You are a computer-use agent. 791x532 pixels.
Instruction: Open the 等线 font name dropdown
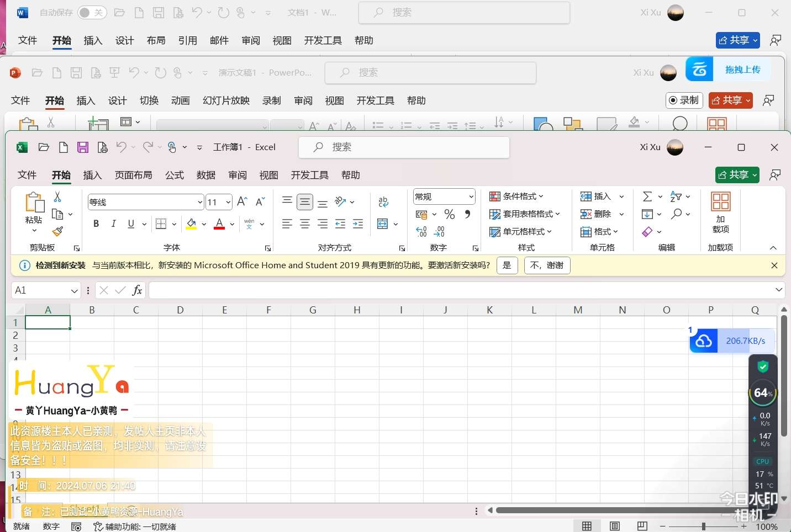click(x=200, y=202)
